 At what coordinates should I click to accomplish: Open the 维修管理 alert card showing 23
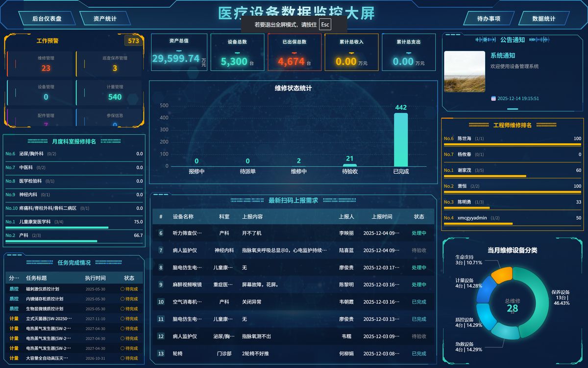(40, 64)
